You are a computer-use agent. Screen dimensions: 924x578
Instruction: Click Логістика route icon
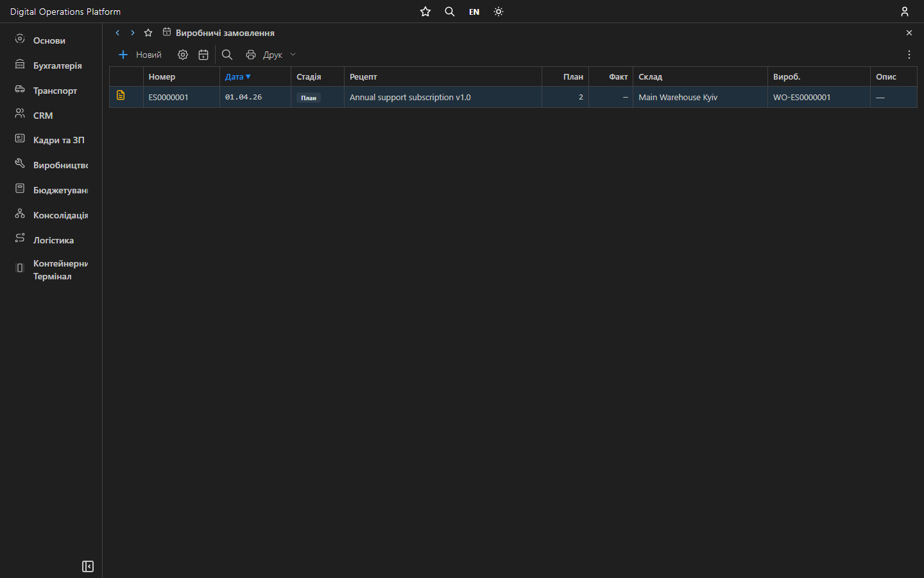[20, 238]
